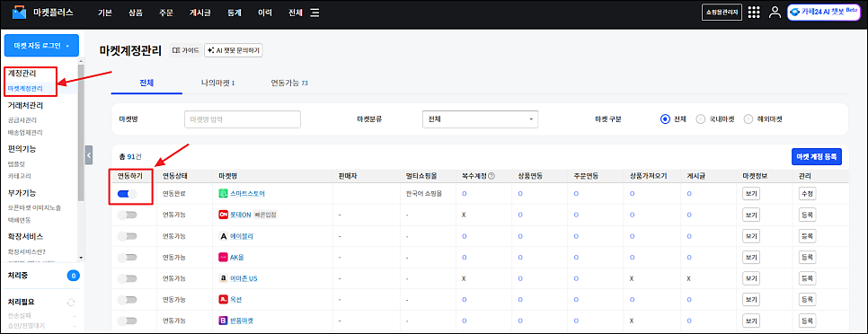Click the sidebar scroll-down arrow
Viewport: 868px width, 334px height.
click(x=81, y=257)
